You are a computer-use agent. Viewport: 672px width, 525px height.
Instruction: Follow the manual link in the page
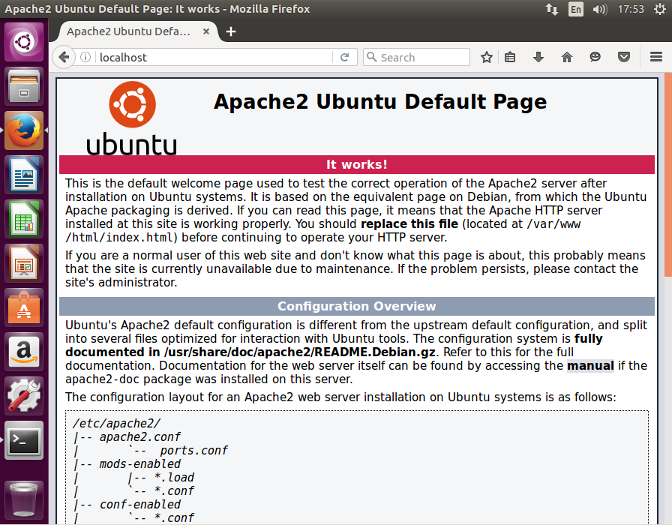point(590,366)
